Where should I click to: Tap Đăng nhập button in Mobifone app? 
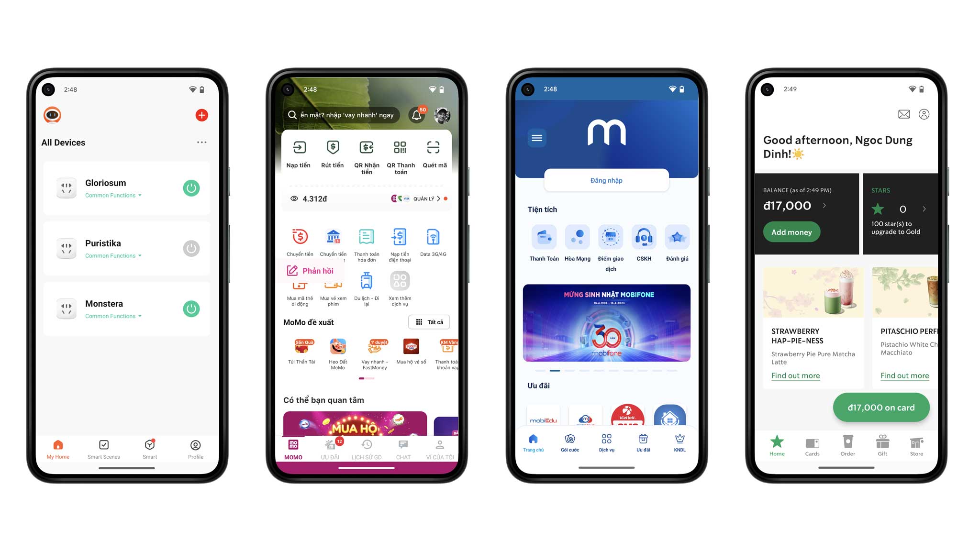coord(605,180)
